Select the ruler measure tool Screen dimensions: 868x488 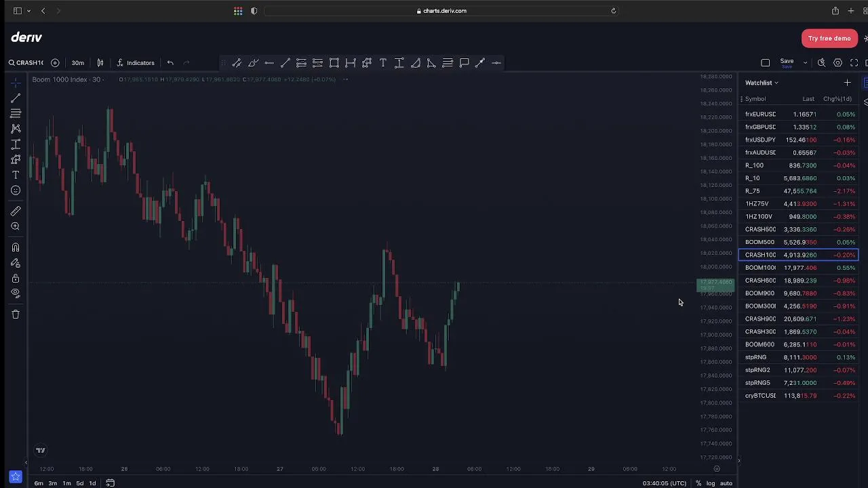pos(16,211)
